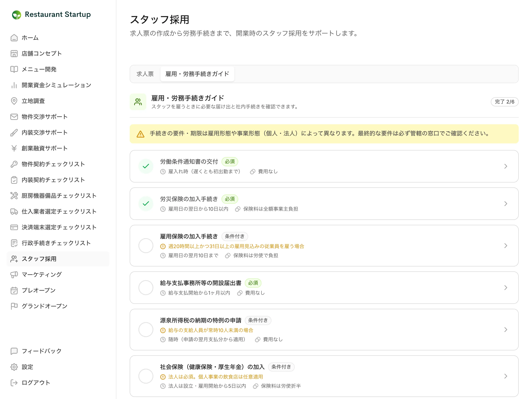Mark 給与支払事務所等の開設届出書 as complete
Screen dimensions: 532x399
click(146, 288)
